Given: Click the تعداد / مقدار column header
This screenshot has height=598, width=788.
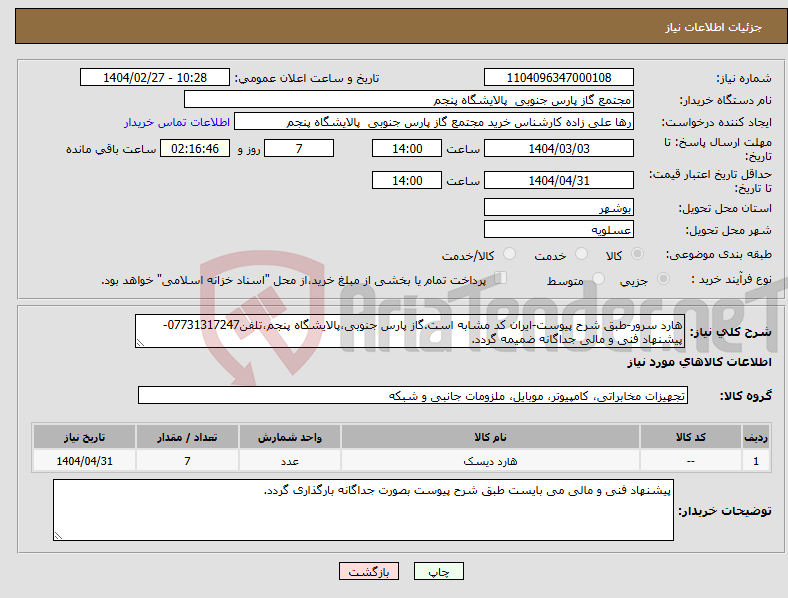Looking at the screenshot, I should (x=187, y=437).
